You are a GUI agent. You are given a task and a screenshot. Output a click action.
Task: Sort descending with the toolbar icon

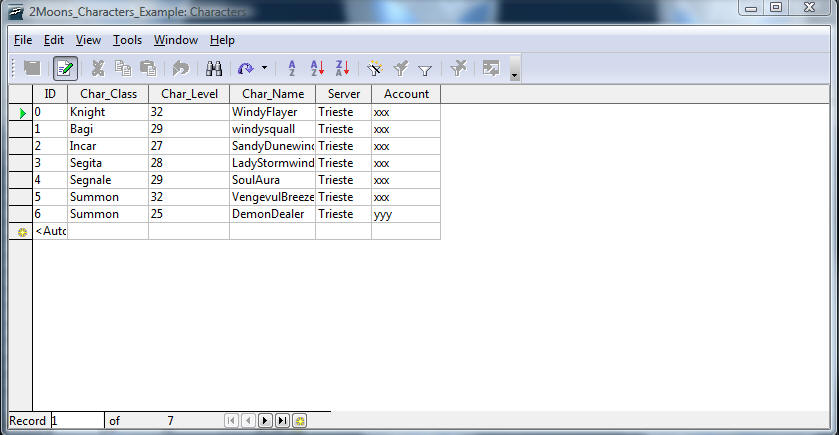click(x=342, y=68)
